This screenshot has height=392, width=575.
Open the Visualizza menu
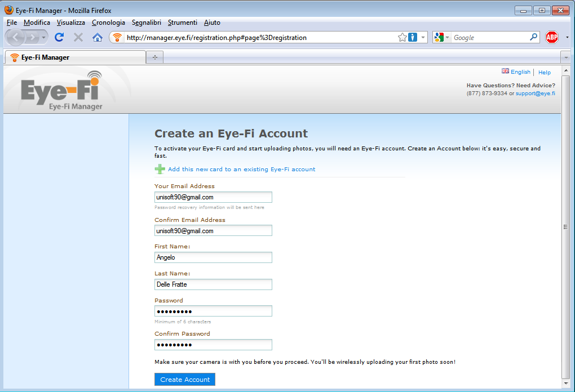71,23
